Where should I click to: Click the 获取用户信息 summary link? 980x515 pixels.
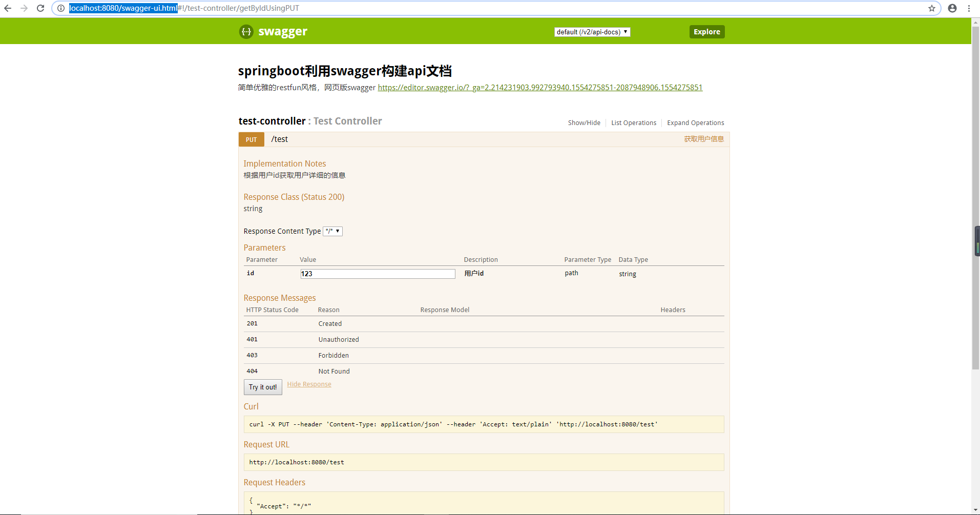(x=704, y=139)
